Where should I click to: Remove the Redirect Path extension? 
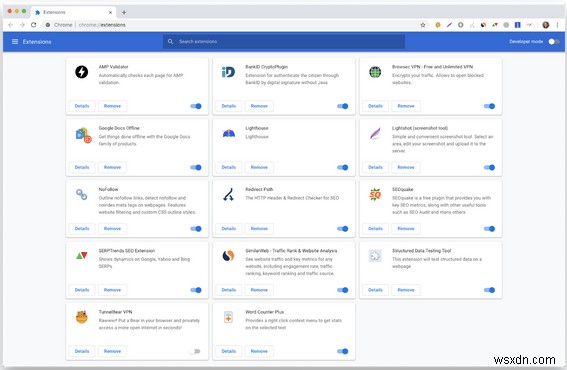259,229
